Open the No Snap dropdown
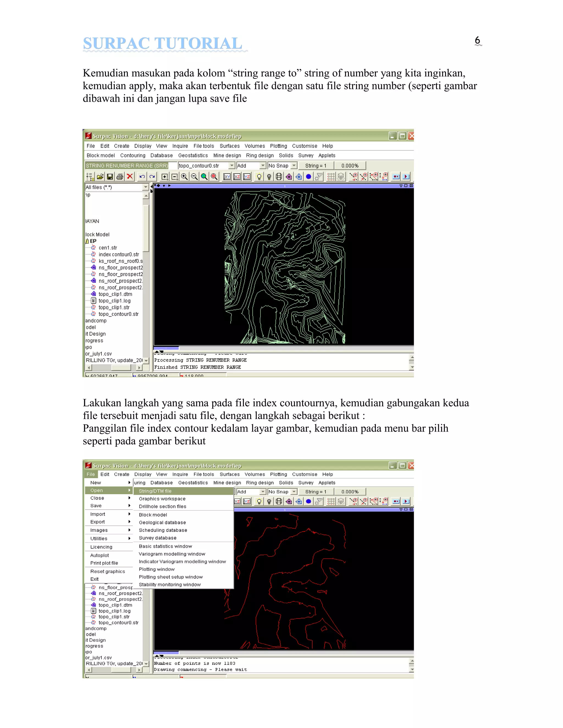This screenshot has width=563, height=728. [294, 166]
